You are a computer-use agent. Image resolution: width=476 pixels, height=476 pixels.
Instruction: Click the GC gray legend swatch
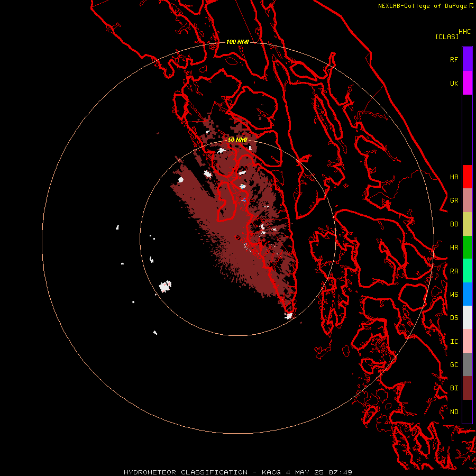(467, 364)
